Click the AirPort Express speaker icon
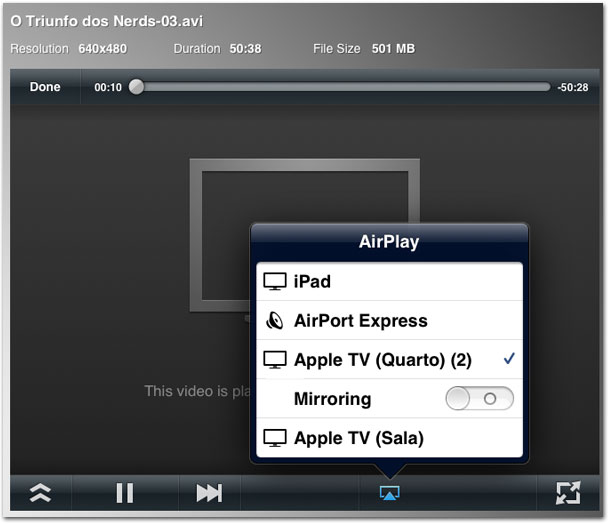This screenshot has height=524, width=610. point(275,321)
